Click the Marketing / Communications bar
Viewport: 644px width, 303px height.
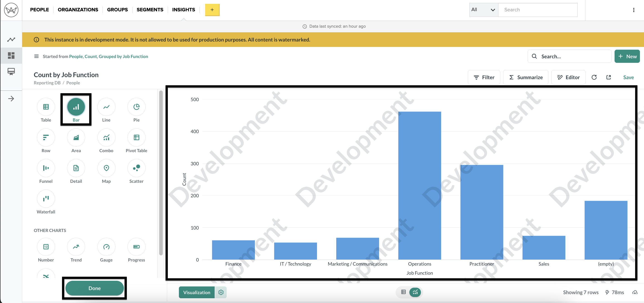pos(358,249)
